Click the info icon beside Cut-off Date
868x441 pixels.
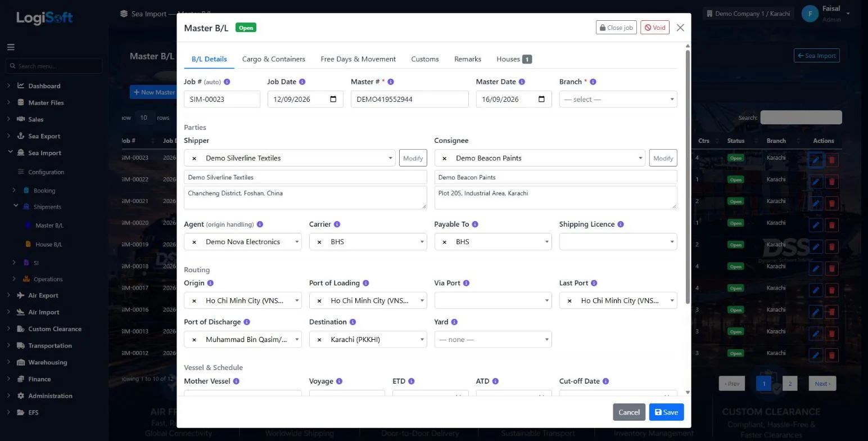[x=605, y=381]
